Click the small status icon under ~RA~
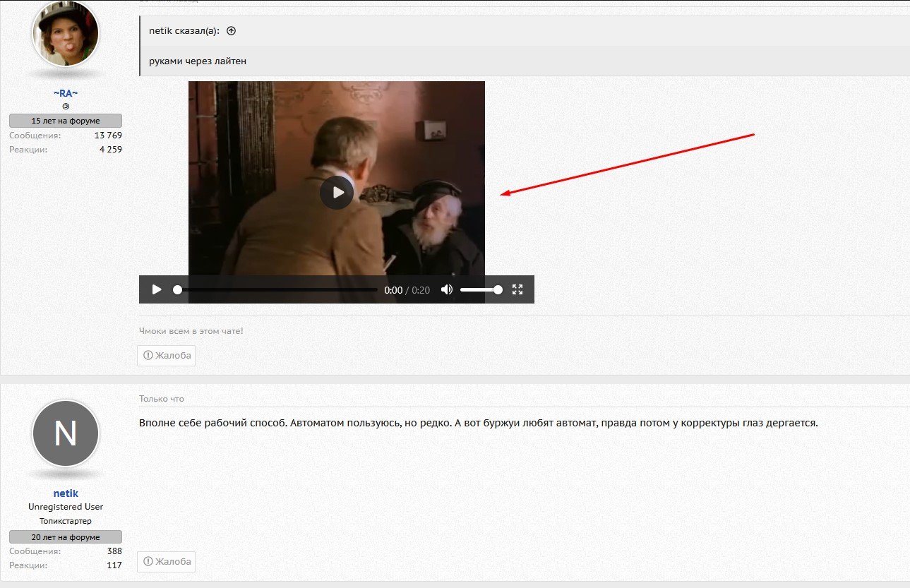The width and height of the screenshot is (910, 588). click(x=66, y=106)
